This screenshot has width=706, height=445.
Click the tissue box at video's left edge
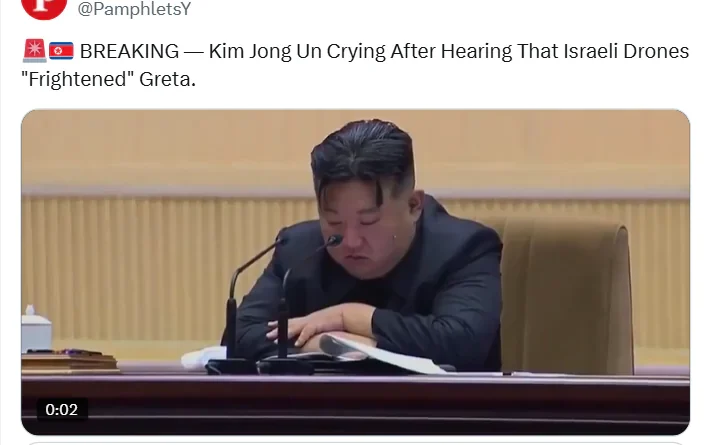(36, 328)
